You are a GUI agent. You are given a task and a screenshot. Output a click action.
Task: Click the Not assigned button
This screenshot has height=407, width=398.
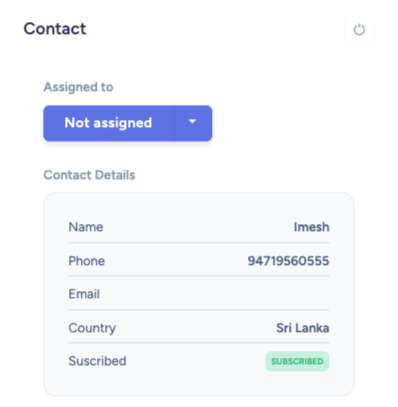point(108,123)
